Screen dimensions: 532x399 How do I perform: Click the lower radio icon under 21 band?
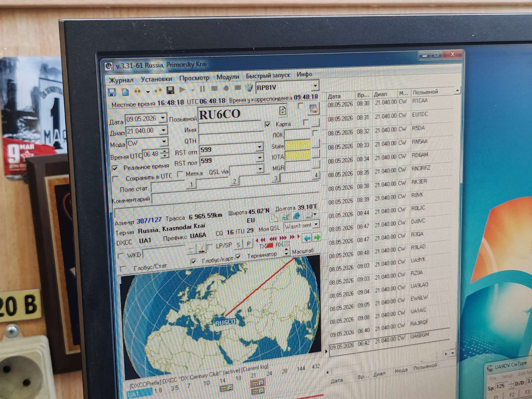(x=258, y=391)
